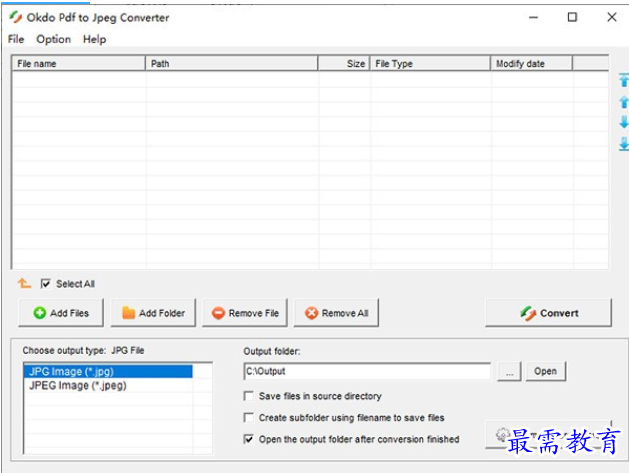Enable Create subfolder using filename option
The width and height of the screenshot is (629, 473).
click(249, 418)
